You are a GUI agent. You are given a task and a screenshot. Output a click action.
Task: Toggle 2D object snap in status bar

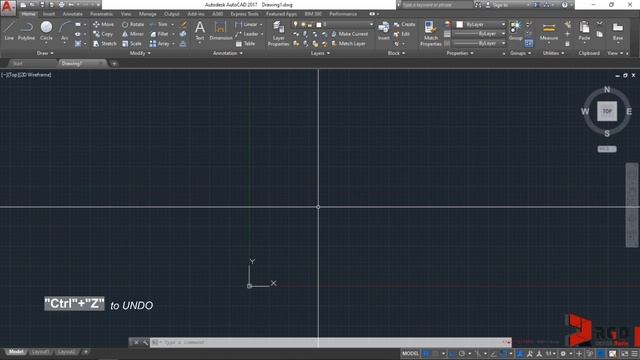503,353
